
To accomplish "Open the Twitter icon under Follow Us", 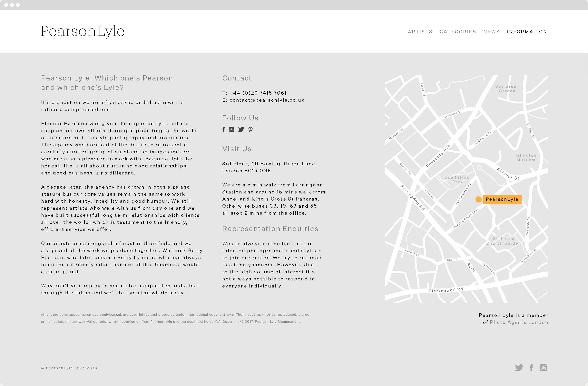I will click(x=241, y=130).
